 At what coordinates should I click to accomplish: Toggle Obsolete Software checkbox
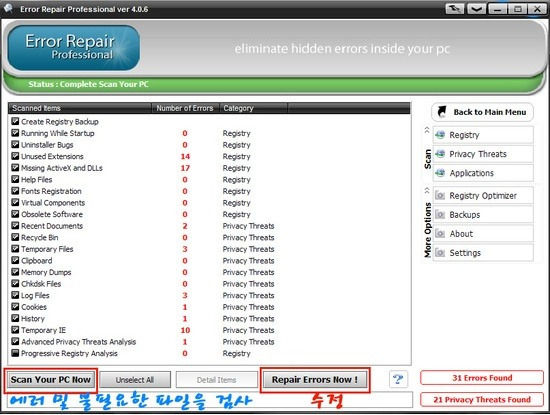click(15, 214)
